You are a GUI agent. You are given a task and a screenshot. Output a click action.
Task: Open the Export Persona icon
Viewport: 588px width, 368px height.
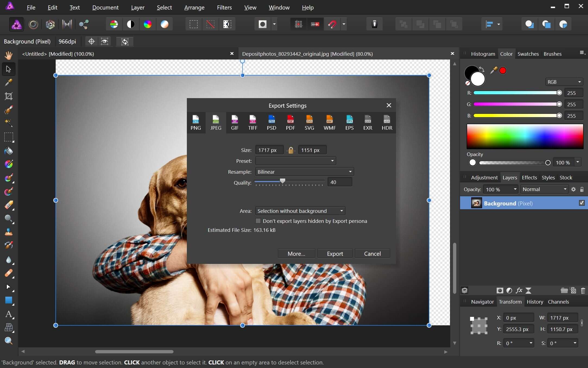pyautogui.click(x=83, y=24)
